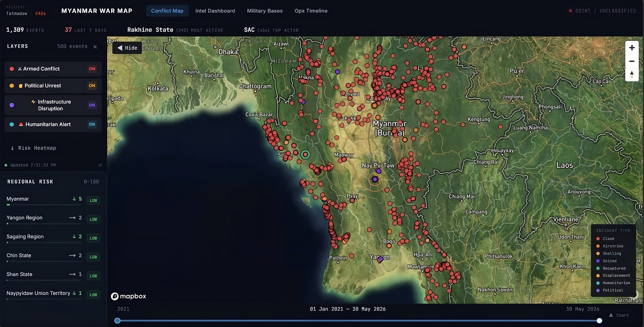Click the green recaptured marker near Sittwe

tap(305, 155)
